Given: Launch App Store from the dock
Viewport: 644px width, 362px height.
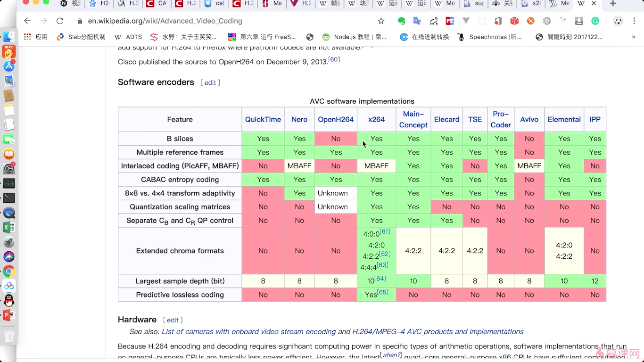Looking at the screenshot, I should click(9, 66).
